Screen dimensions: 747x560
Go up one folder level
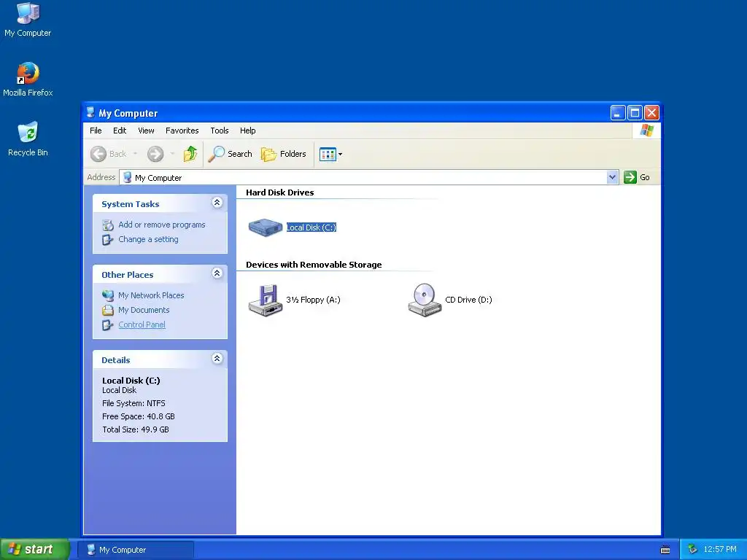pos(190,154)
